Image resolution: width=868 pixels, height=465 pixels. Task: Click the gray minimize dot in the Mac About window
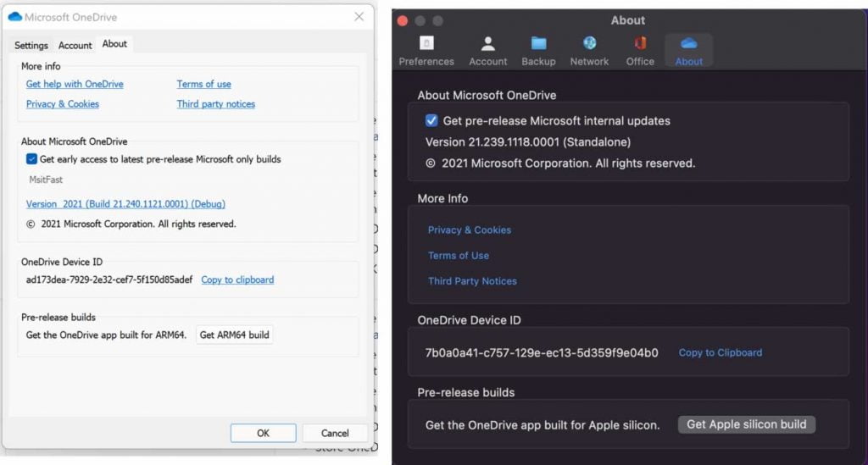pyautogui.click(x=420, y=21)
